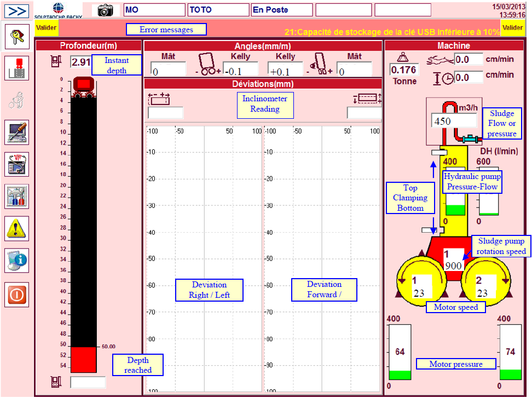Click the Valider button under the date
This screenshot has height=398, width=532.
coord(512,28)
